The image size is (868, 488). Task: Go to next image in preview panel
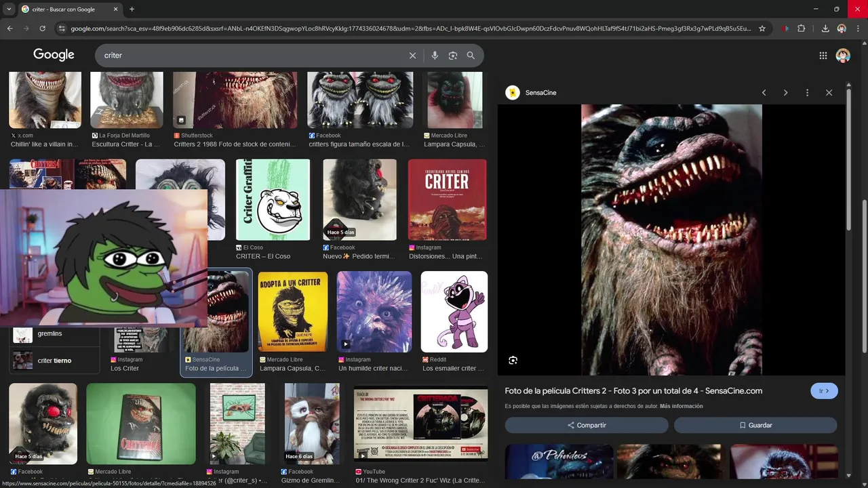pos(785,93)
